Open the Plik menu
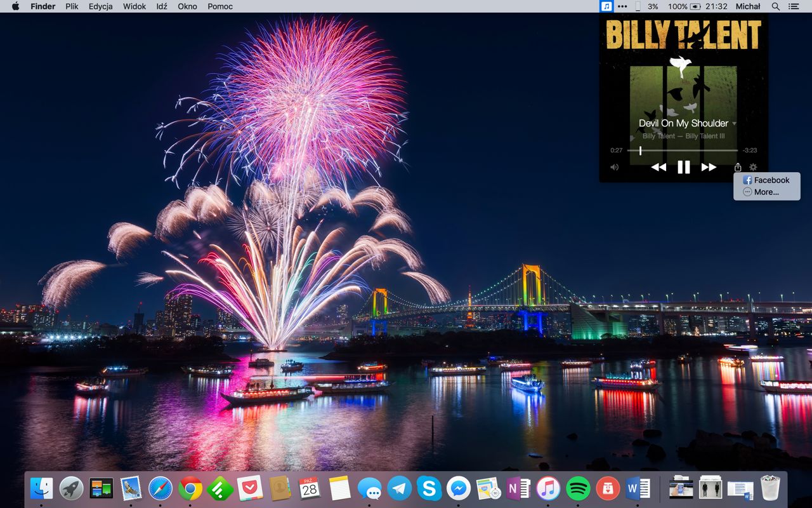Screen dimensions: 812x508 click(72, 6)
